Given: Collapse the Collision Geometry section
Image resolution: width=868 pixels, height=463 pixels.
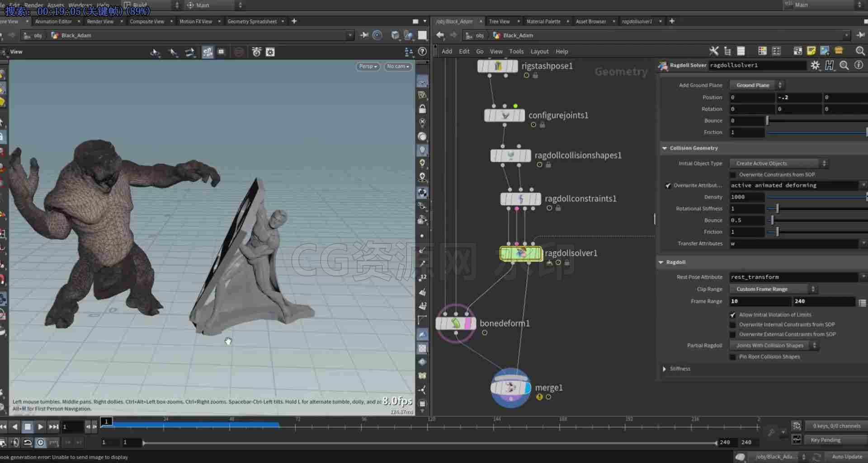Looking at the screenshot, I should (665, 148).
